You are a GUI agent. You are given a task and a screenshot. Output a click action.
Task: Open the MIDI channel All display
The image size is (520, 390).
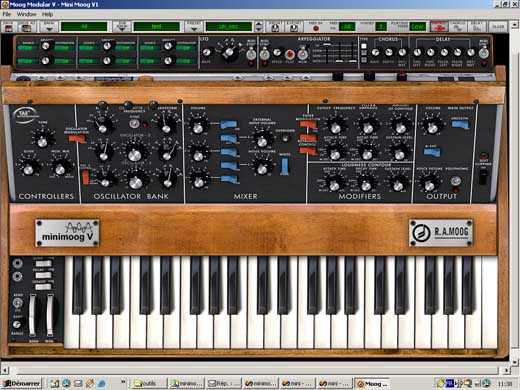[347, 27]
